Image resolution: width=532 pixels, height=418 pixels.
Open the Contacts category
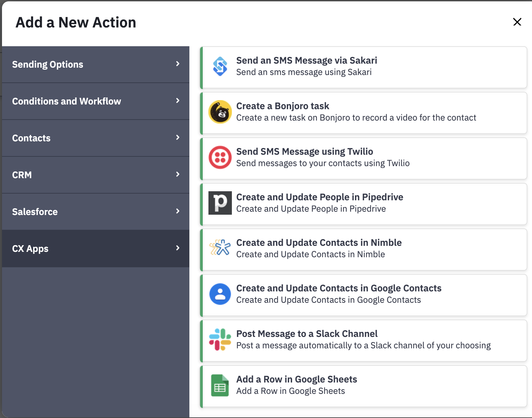(31, 138)
